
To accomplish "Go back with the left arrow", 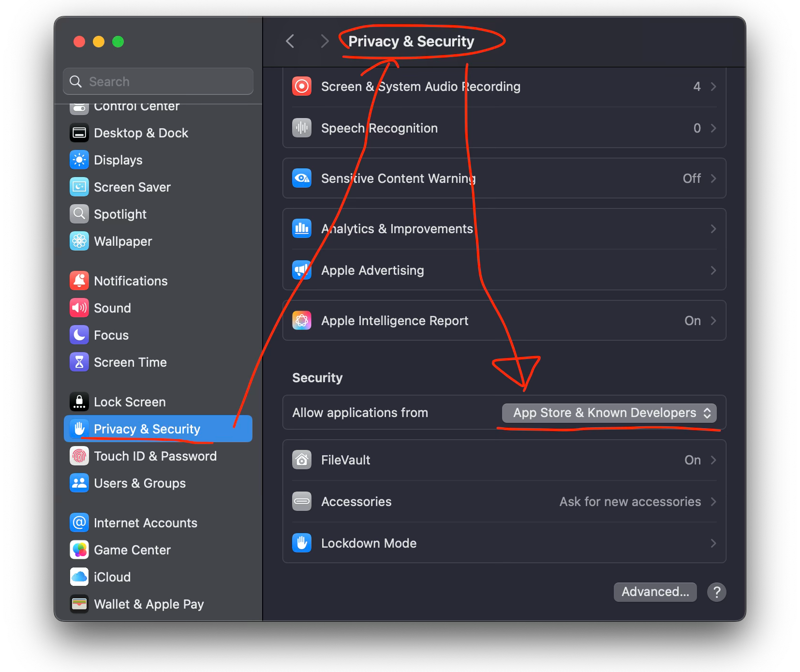I will (x=290, y=42).
